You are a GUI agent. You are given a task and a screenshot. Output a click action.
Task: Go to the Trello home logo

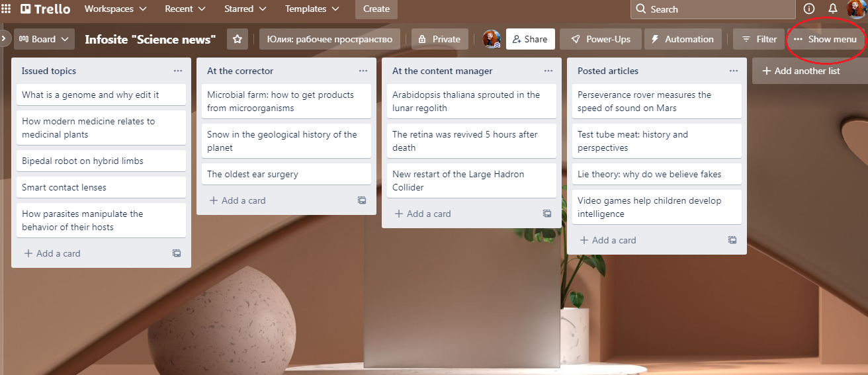click(45, 9)
